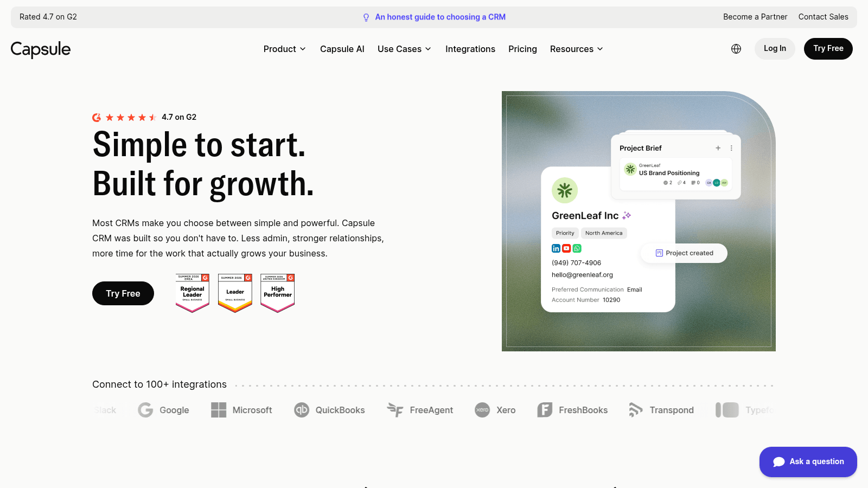Click the YouTube icon on GreenLeaf card
868x488 pixels.
[x=566, y=248]
